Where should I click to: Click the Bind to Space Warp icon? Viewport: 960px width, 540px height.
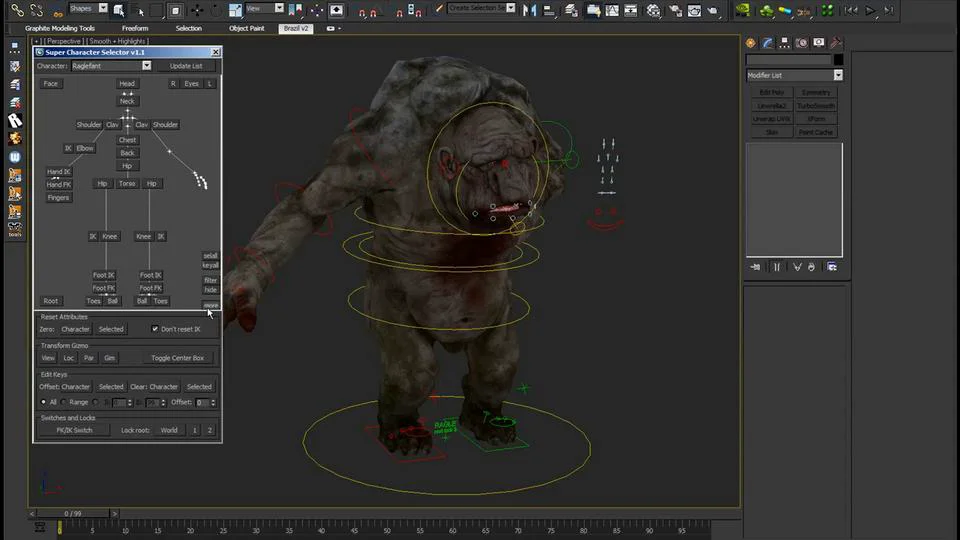(58, 11)
